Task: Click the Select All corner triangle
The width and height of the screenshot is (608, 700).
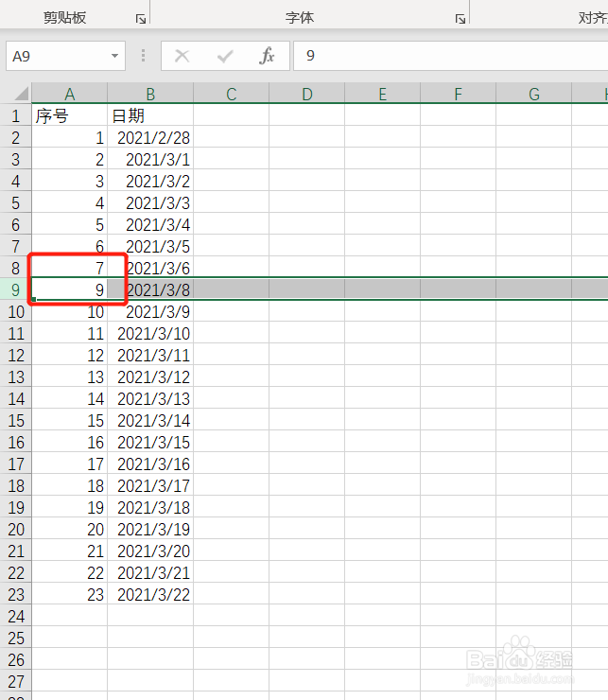Action: [x=22, y=94]
